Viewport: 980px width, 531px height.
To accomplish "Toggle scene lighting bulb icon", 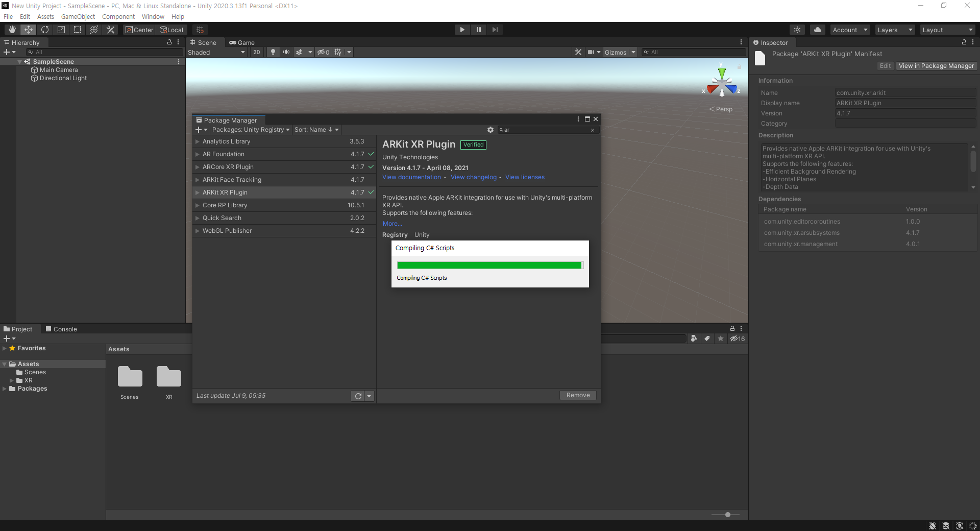I will [273, 52].
